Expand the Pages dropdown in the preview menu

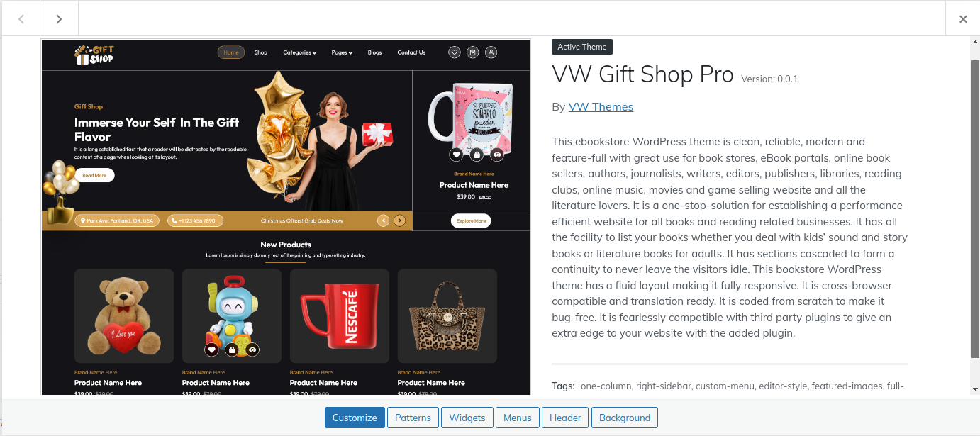(x=342, y=52)
